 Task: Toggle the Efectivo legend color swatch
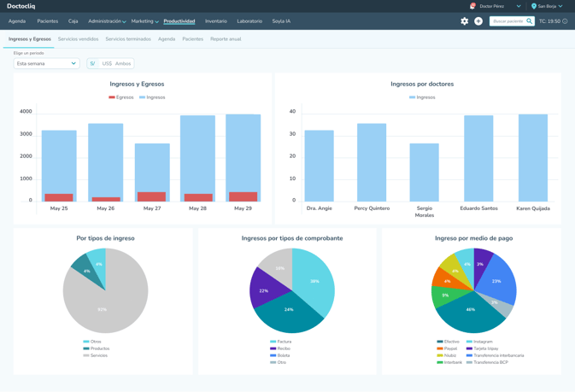click(440, 342)
